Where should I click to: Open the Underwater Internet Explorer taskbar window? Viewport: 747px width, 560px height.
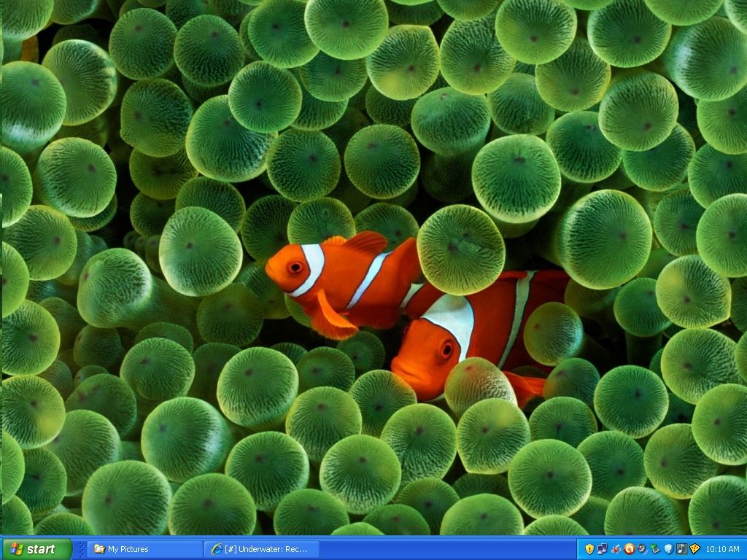coord(263,549)
